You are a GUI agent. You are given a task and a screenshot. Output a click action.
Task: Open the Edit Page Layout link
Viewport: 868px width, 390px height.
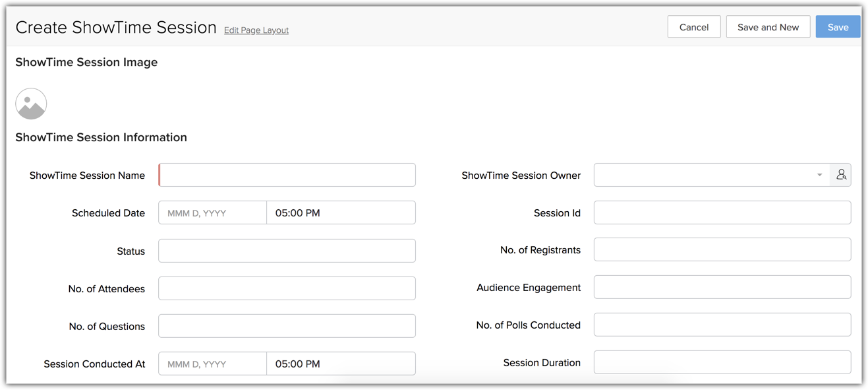(256, 30)
